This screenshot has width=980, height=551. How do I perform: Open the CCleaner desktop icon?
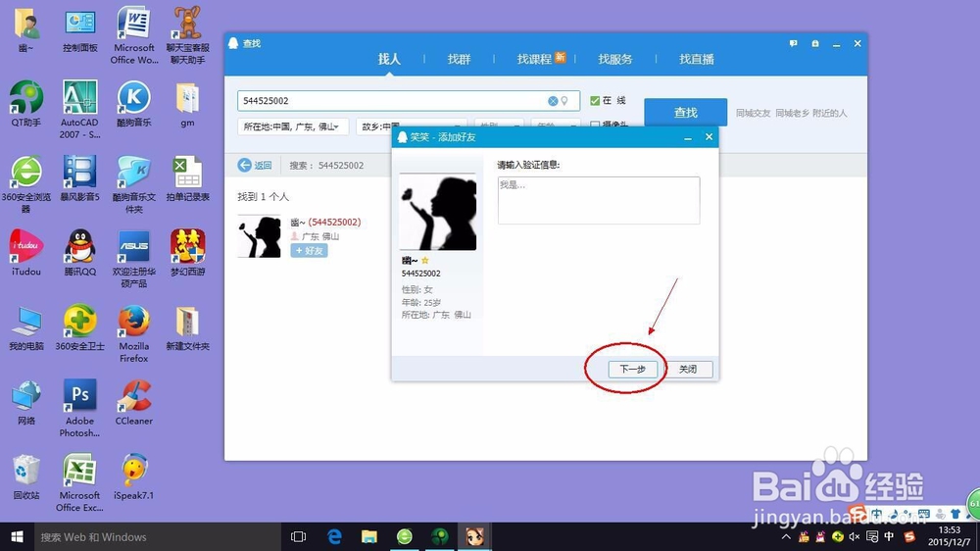point(133,402)
